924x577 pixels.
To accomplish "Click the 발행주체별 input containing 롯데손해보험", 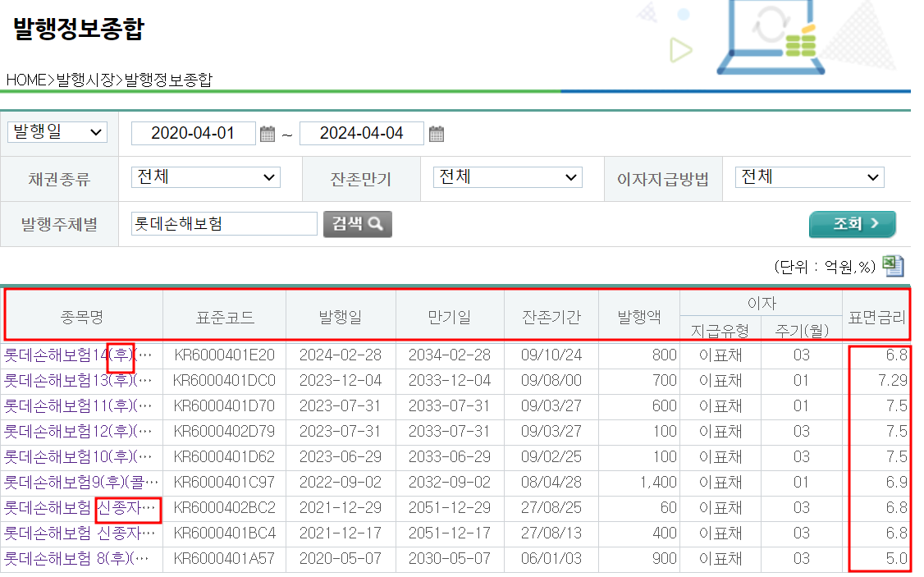I will (x=224, y=224).
